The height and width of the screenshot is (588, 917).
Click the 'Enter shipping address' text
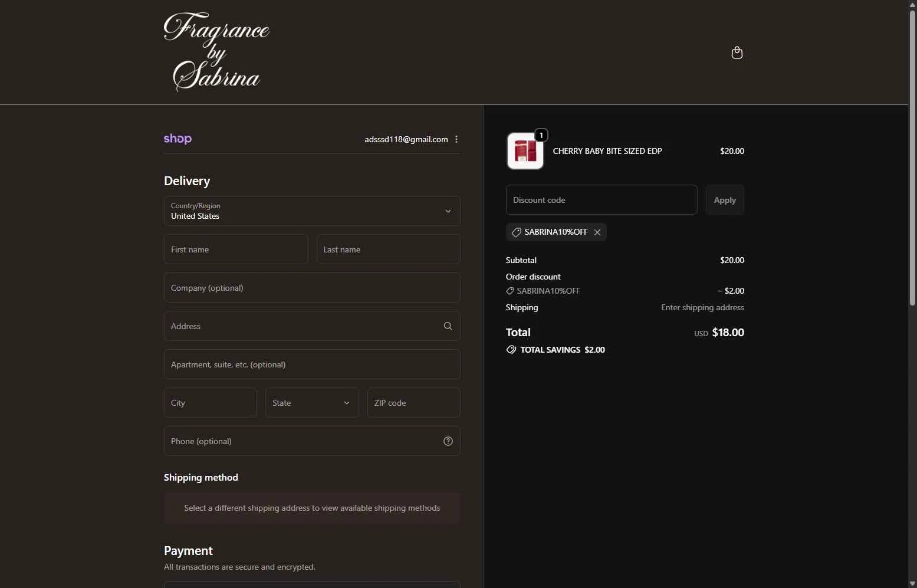(702, 307)
